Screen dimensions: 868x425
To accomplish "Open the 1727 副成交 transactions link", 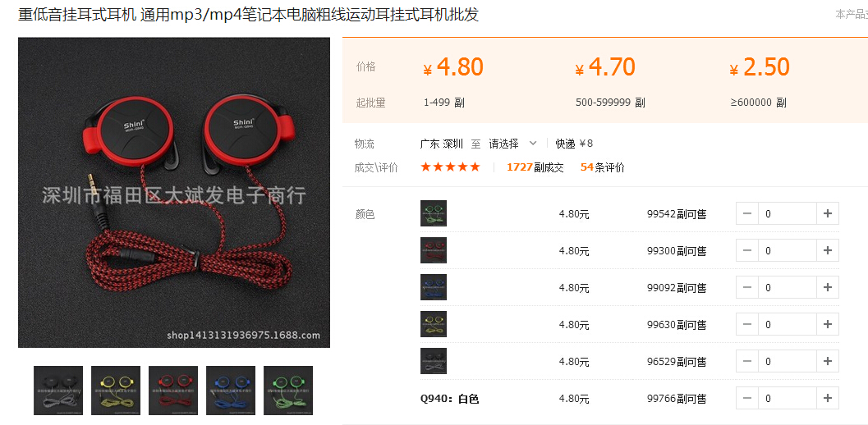I will [535, 167].
